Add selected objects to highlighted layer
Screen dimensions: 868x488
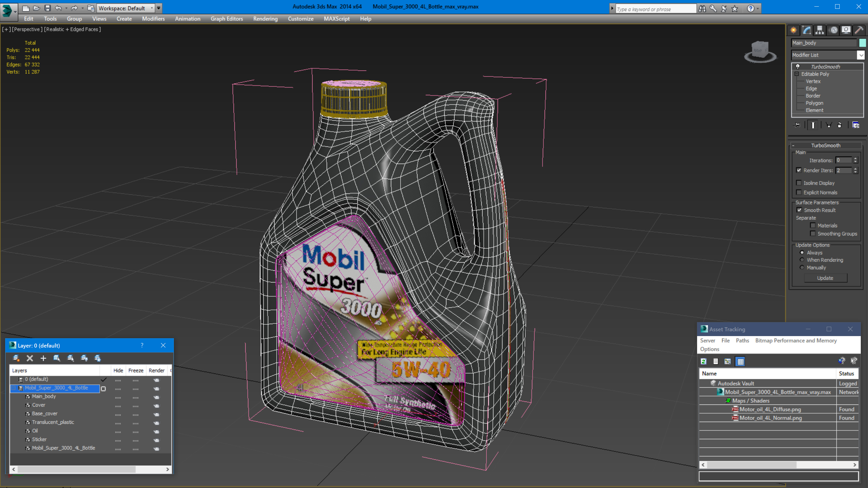point(43,358)
